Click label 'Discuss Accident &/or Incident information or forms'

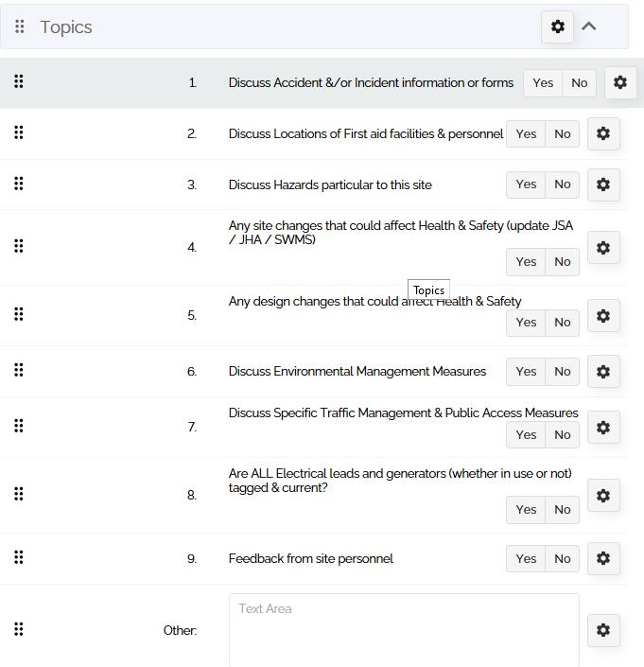click(x=371, y=82)
